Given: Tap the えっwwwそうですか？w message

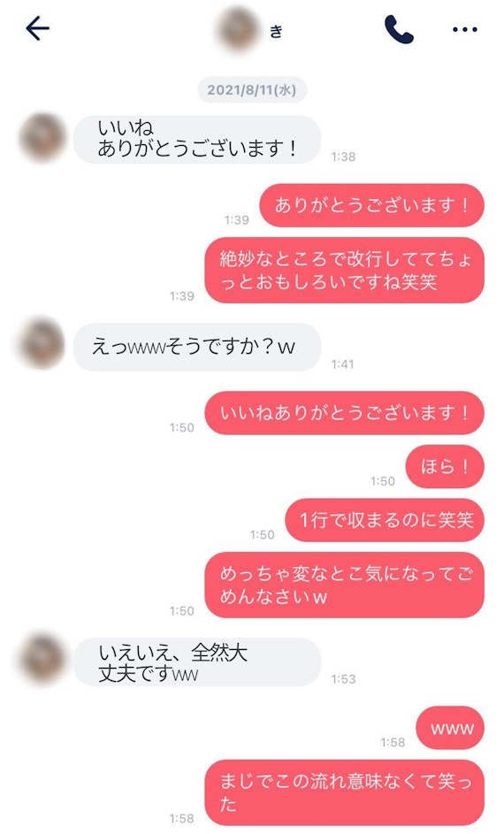Looking at the screenshot, I should (x=197, y=347).
